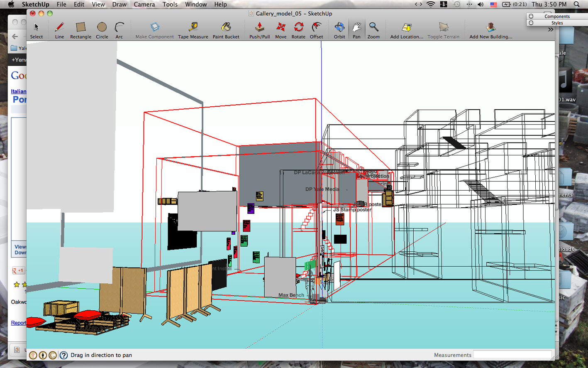Click the 'JS Stamp poster' label
588x368 pixels.
pyautogui.click(x=352, y=210)
